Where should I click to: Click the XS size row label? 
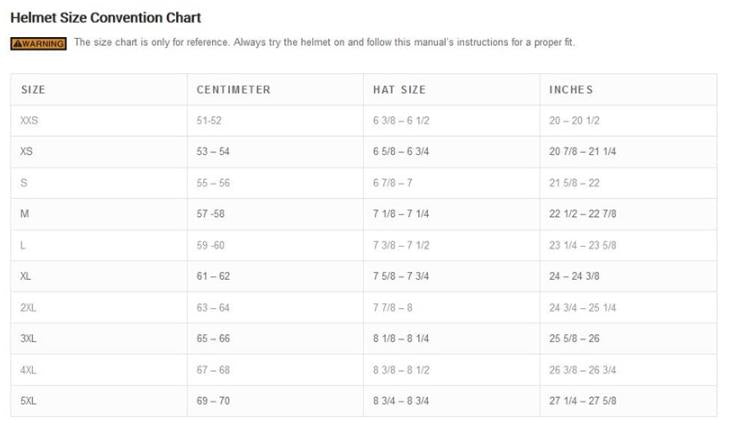click(x=26, y=151)
